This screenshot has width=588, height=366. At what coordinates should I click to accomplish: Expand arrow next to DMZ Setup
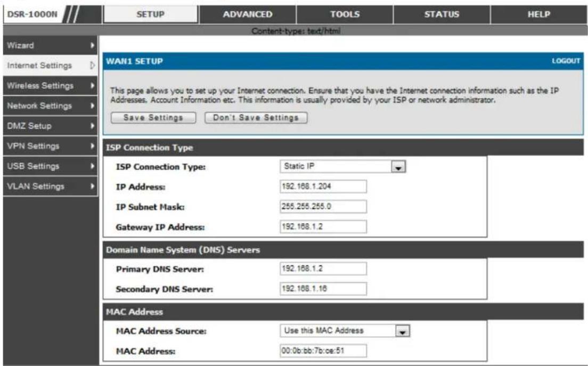click(92, 126)
